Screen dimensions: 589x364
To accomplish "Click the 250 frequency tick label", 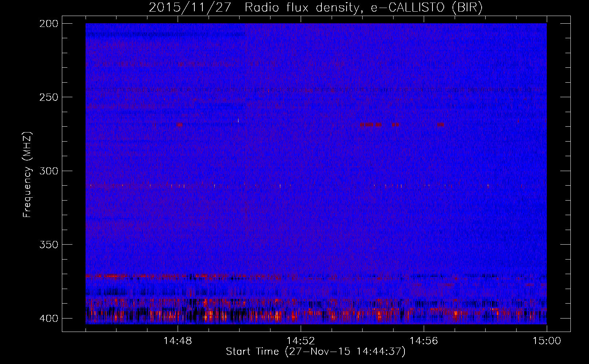I will tap(49, 97).
